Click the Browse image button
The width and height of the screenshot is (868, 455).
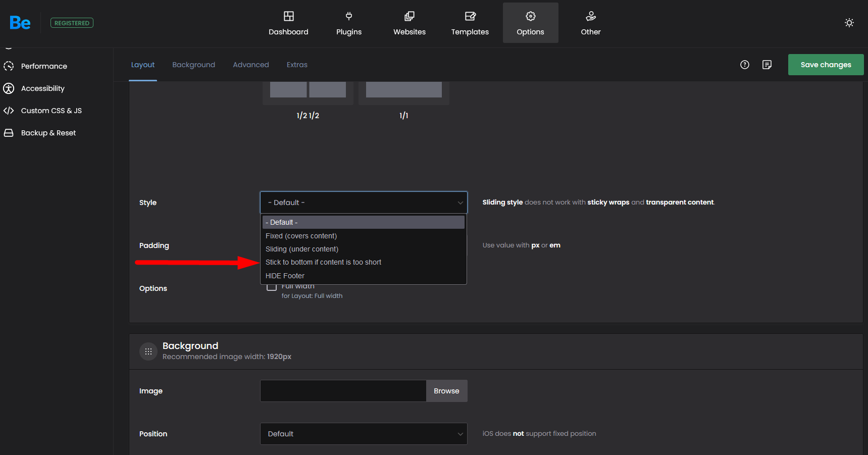coord(447,391)
